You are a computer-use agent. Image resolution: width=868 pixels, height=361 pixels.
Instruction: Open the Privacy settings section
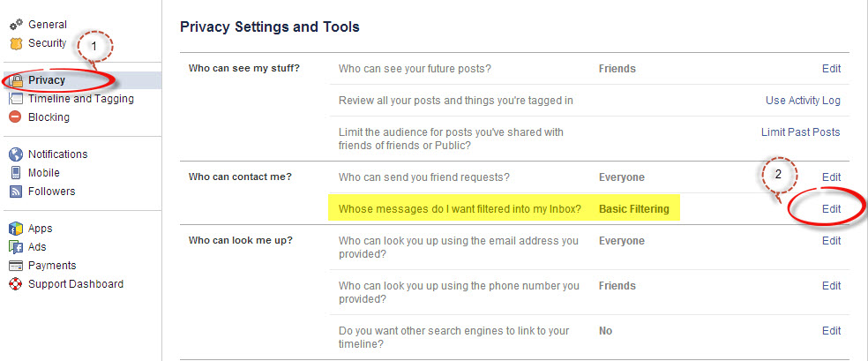point(46,80)
